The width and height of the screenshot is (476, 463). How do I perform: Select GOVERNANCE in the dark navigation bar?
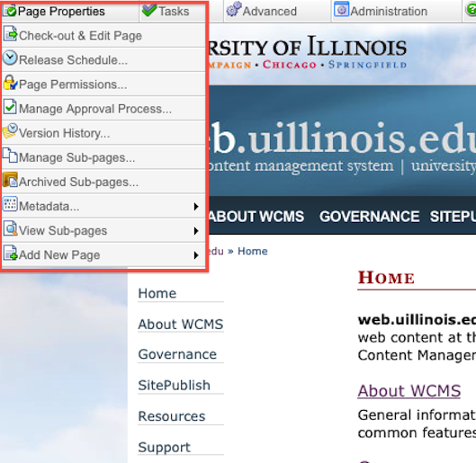point(369,217)
